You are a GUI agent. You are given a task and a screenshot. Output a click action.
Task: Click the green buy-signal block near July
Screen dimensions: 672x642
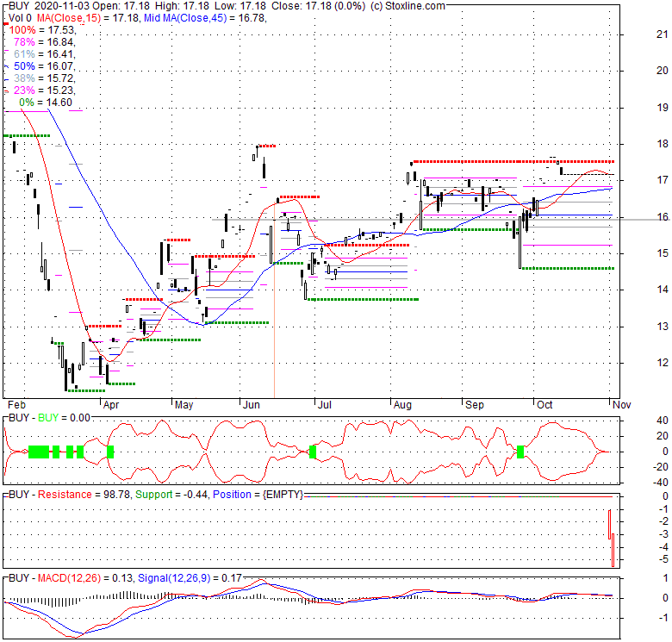pos(313,452)
